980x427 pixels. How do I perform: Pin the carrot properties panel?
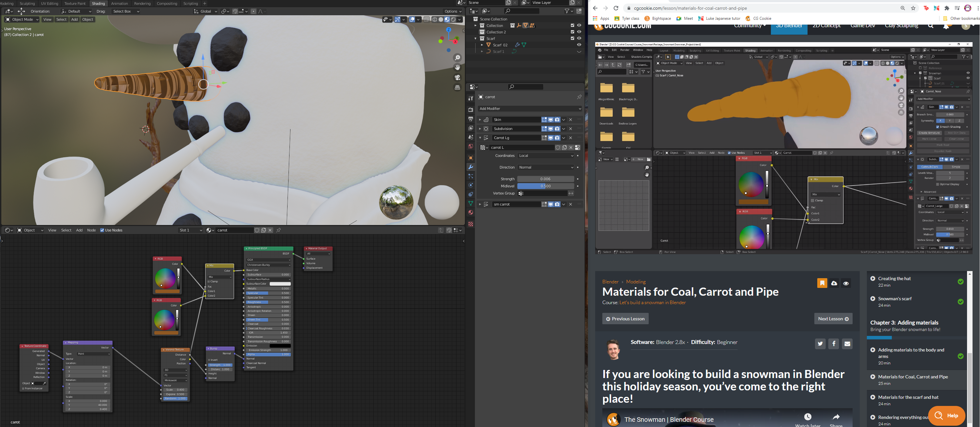point(579,97)
